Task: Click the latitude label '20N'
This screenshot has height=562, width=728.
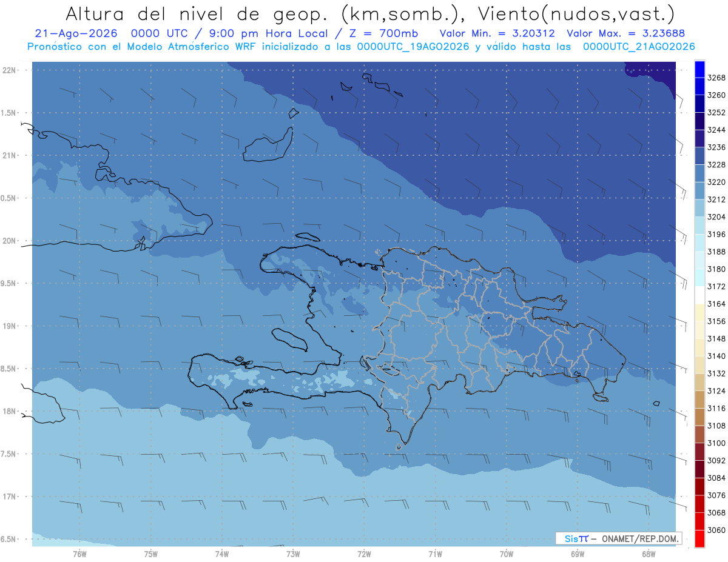Action: coord(10,241)
